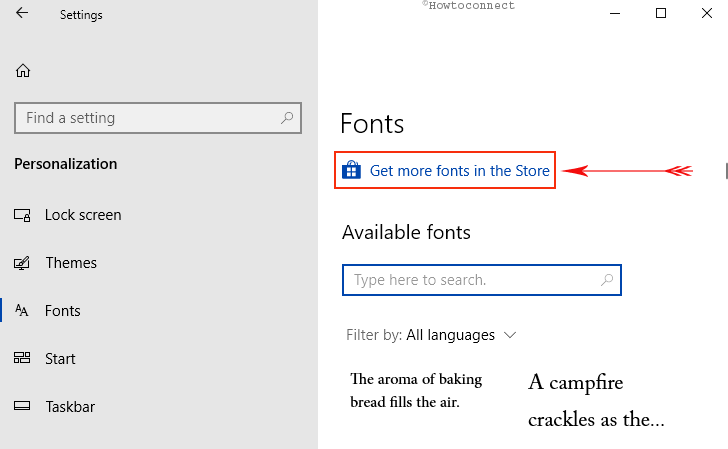Go back with the Settings back arrow

point(22,13)
